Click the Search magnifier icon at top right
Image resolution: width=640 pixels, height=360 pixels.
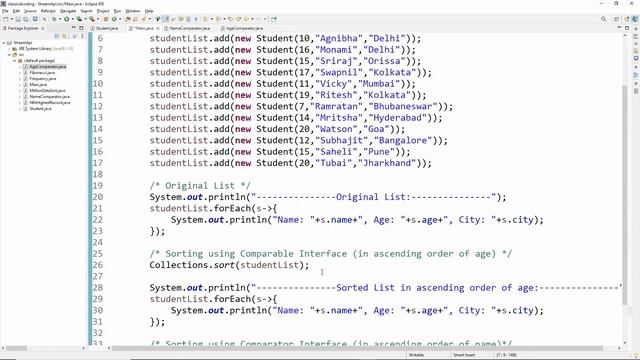coord(604,19)
